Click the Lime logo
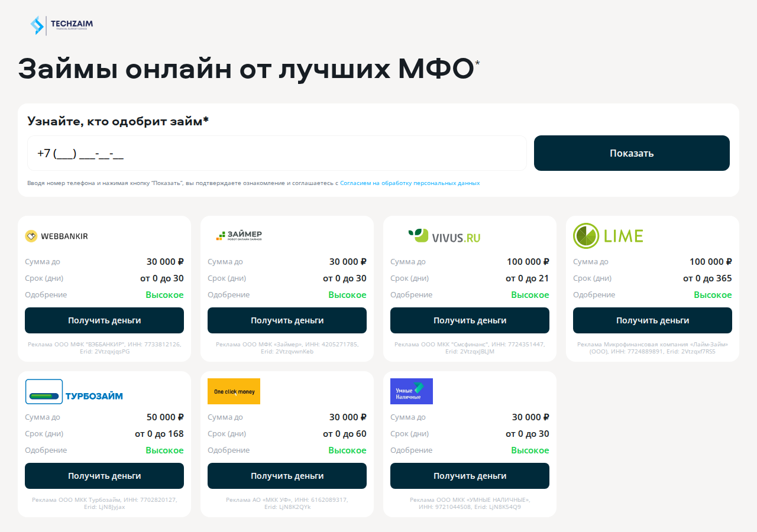The height and width of the screenshot is (532, 757). (608, 236)
